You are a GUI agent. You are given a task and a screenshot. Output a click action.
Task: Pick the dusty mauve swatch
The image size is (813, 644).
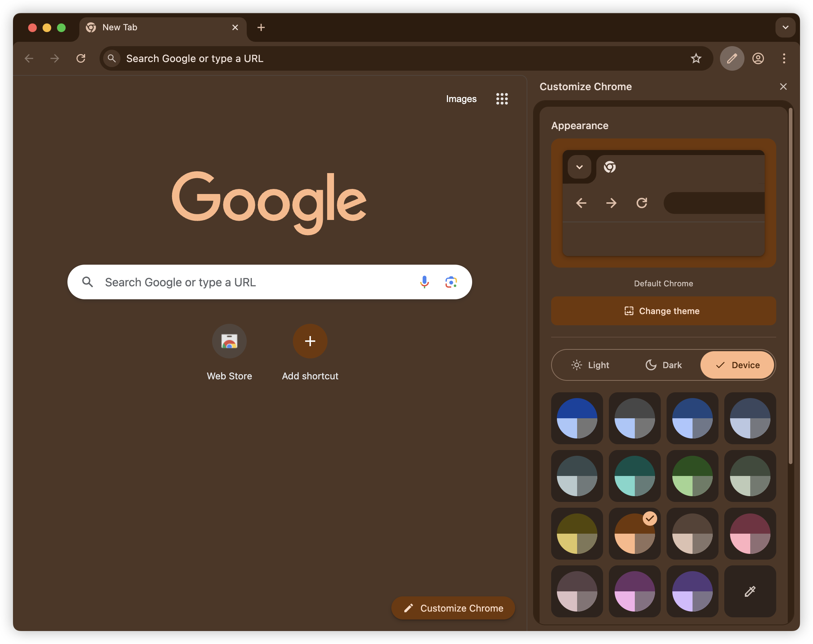click(x=577, y=591)
